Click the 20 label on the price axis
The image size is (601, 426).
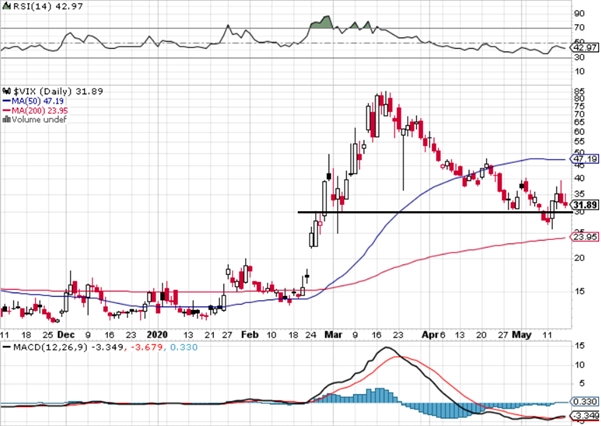[x=580, y=258]
